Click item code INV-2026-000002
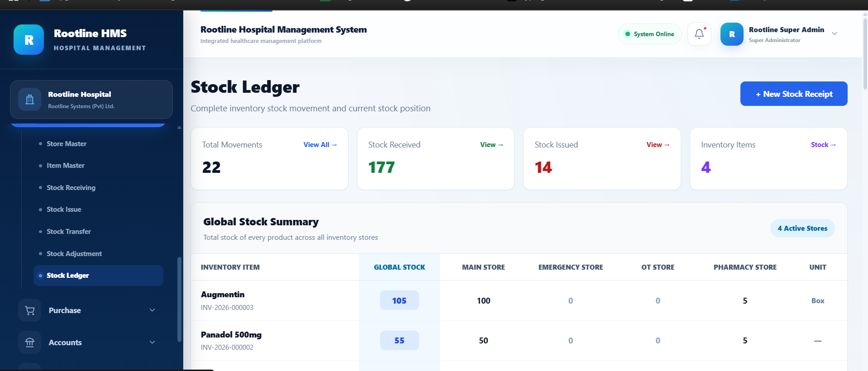This screenshot has height=371, width=868. click(x=227, y=347)
